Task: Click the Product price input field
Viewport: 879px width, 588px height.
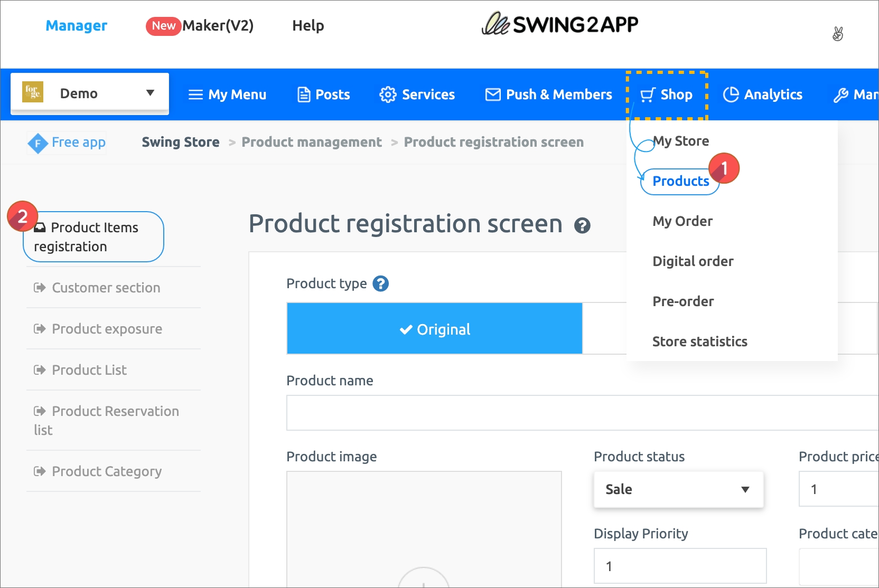Action: pos(839,489)
